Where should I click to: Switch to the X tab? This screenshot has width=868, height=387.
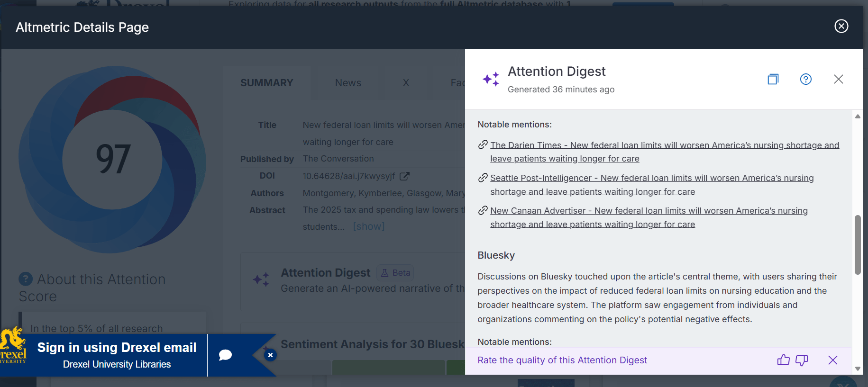click(406, 83)
